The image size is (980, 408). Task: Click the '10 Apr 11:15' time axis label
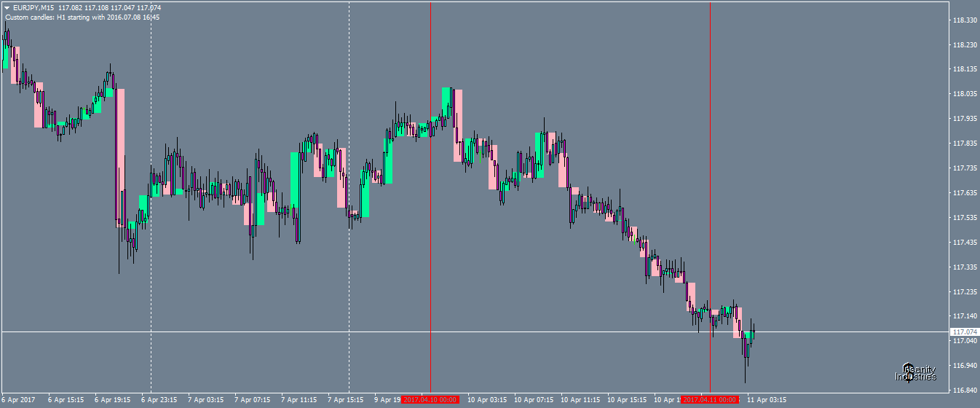click(580, 400)
